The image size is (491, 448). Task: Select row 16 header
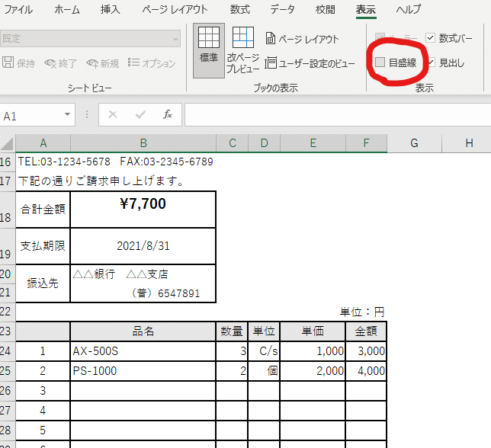[6, 162]
